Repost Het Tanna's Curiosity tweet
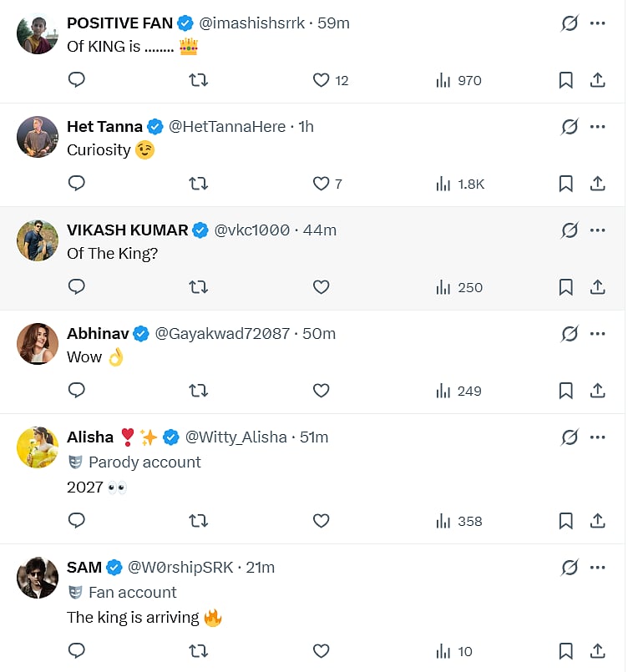The width and height of the screenshot is (628, 672). [x=199, y=184]
